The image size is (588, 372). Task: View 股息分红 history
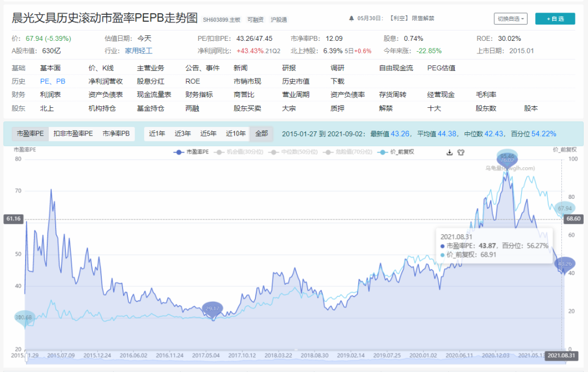(150, 81)
